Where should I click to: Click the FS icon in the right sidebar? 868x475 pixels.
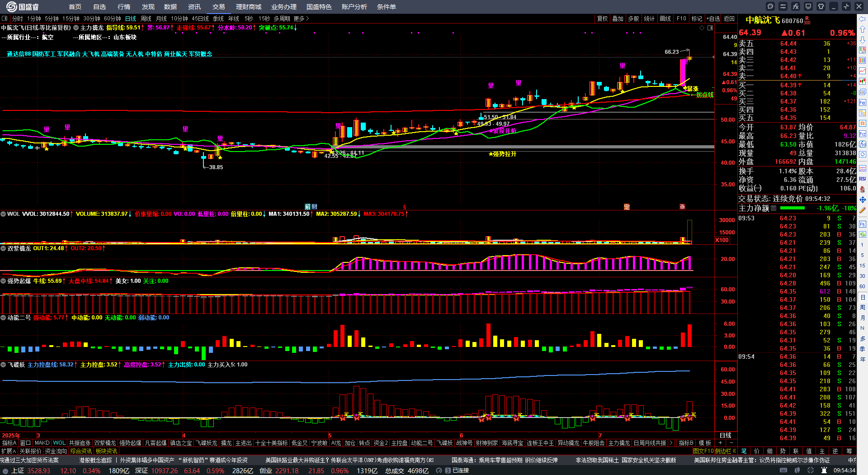click(x=863, y=224)
